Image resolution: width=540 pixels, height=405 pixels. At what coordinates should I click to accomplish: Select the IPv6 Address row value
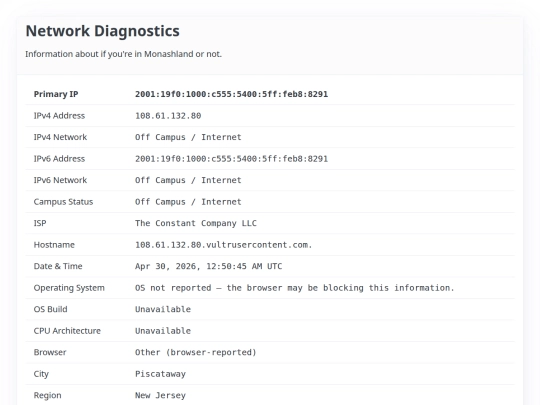point(231,159)
